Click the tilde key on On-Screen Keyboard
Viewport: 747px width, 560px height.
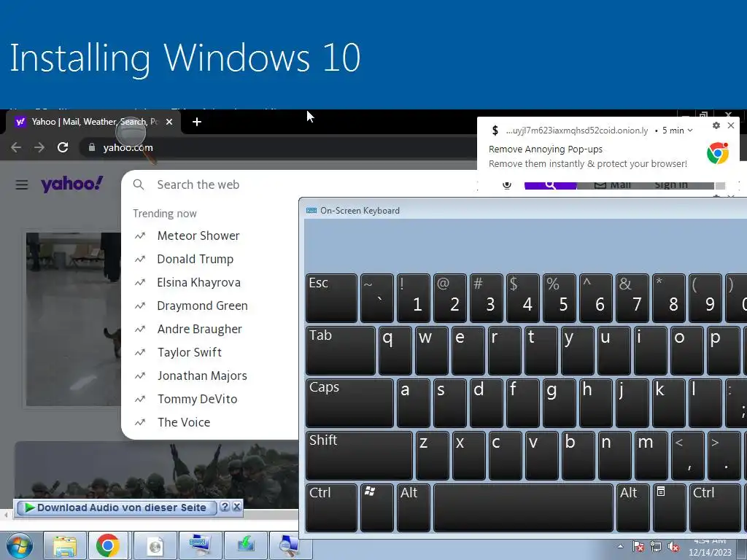point(377,298)
